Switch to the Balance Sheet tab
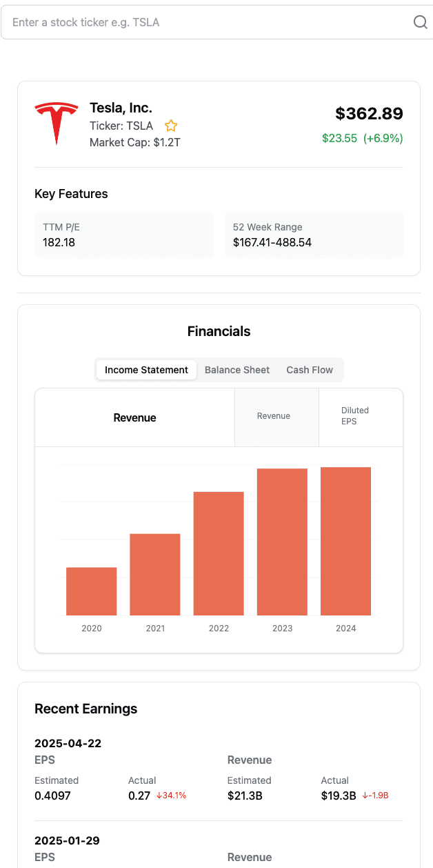433x868 pixels. click(x=237, y=370)
